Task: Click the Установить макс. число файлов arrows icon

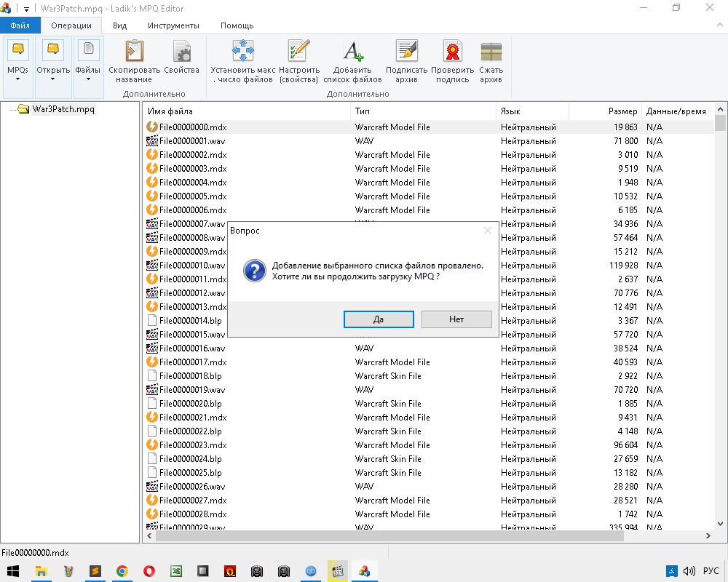Action: [x=243, y=51]
